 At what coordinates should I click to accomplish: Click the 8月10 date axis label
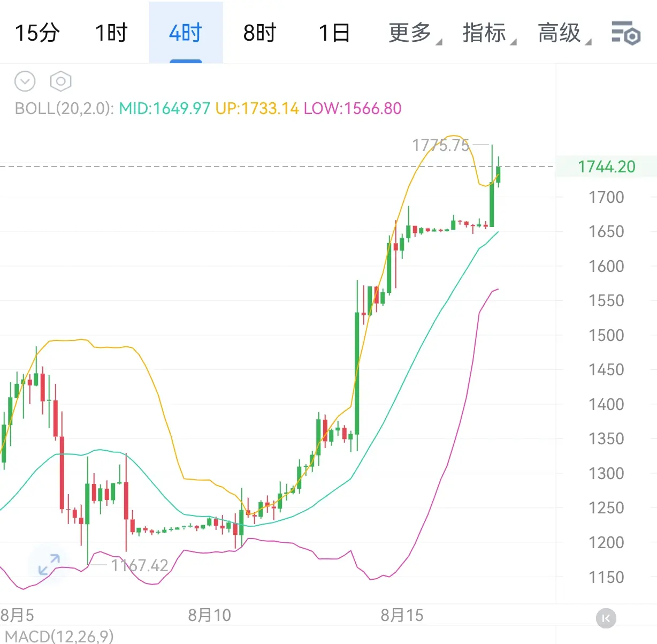pyautogui.click(x=209, y=615)
